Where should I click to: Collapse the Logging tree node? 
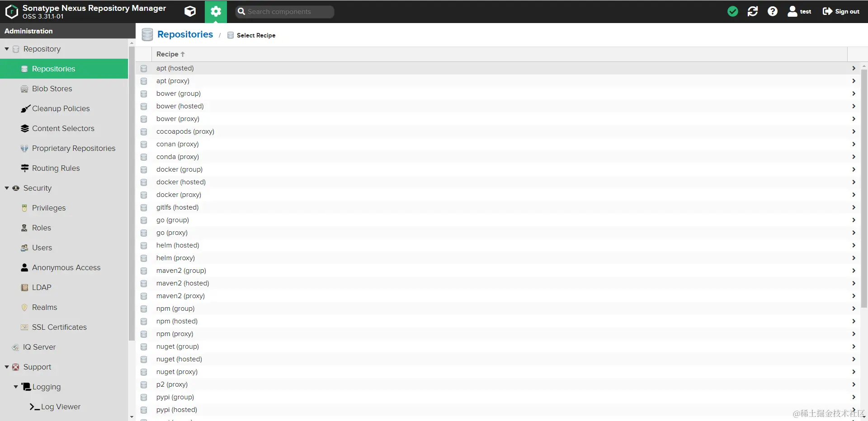[x=16, y=387]
